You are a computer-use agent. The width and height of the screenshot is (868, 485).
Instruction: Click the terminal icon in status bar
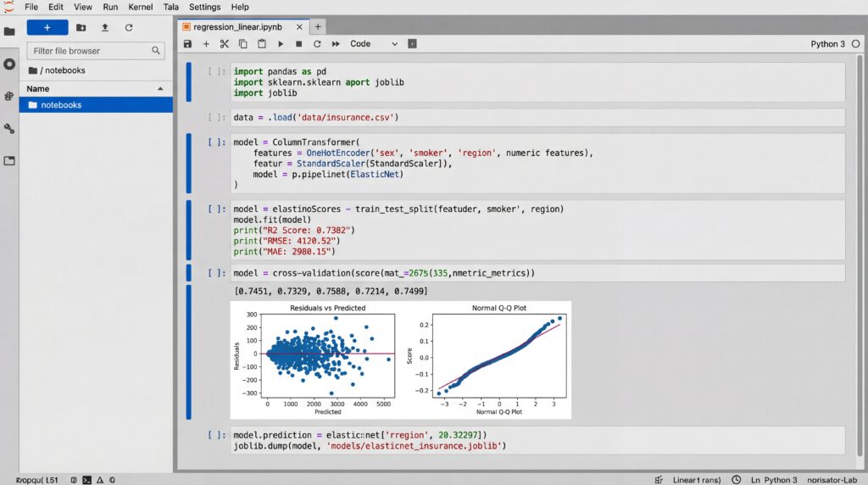coord(87,480)
